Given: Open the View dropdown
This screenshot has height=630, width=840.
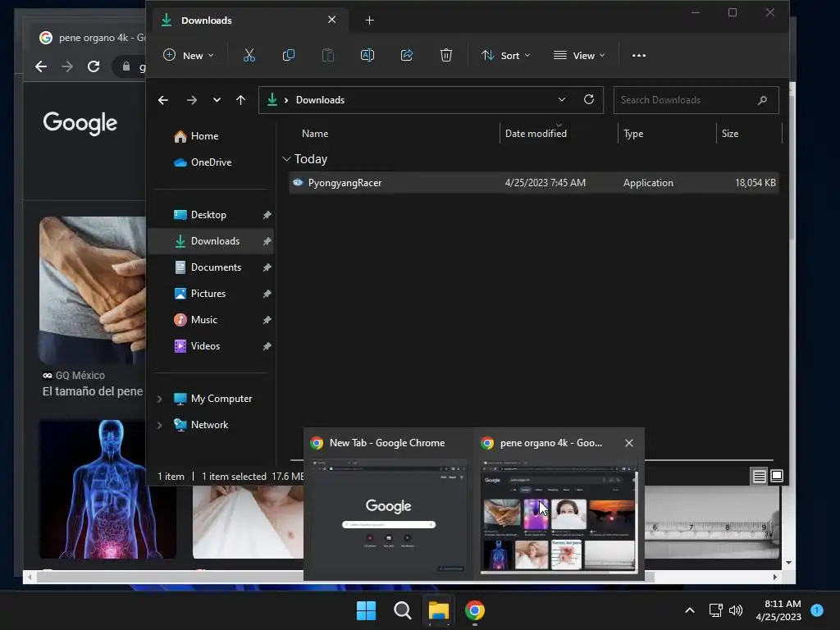Looking at the screenshot, I should pyautogui.click(x=579, y=55).
